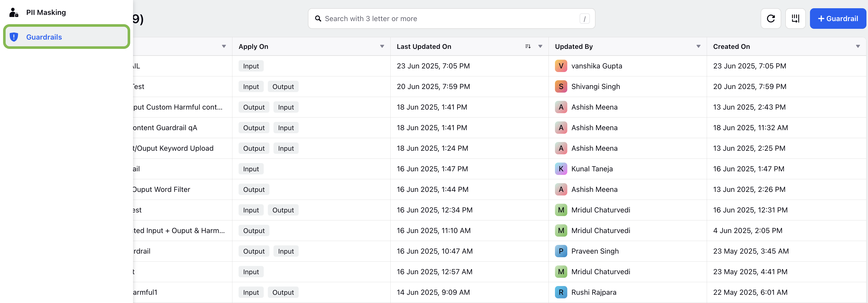Select Guardrails in the sidebar
Screen dimensions: 868x303
coord(66,37)
